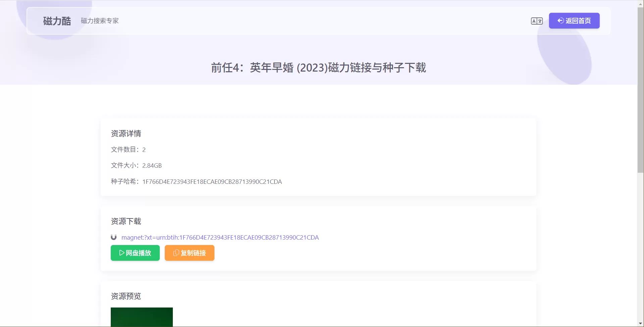Click the play icon inside 网盘播放 button
The height and width of the screenshot is (327, 644).
click(x=121, y=253)
